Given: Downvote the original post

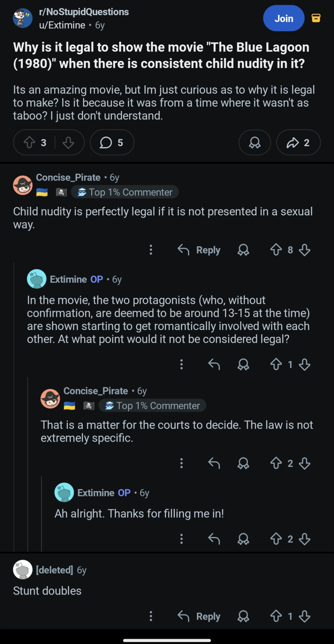Looking at the screenshot, I should point(68,142).
